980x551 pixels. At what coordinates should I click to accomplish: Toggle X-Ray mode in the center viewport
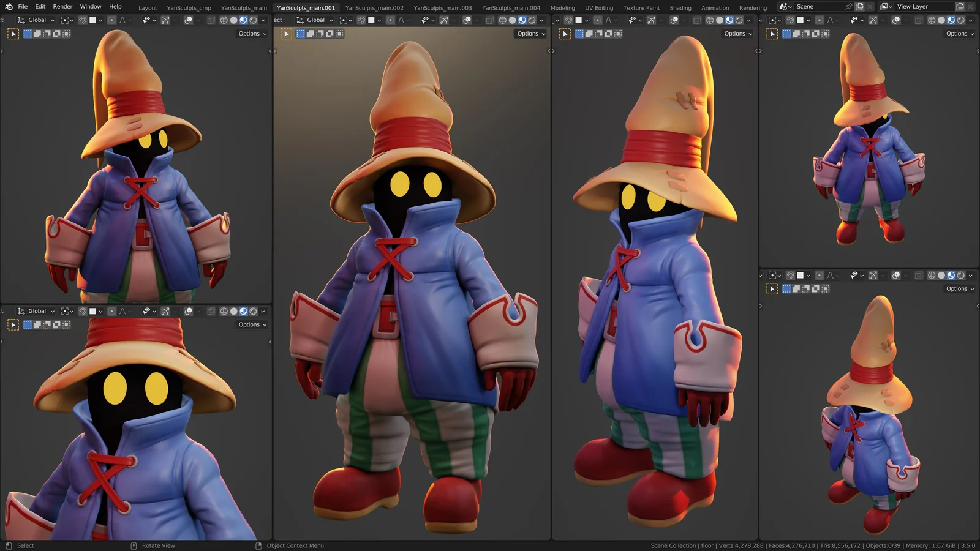(x=488, y=20)
